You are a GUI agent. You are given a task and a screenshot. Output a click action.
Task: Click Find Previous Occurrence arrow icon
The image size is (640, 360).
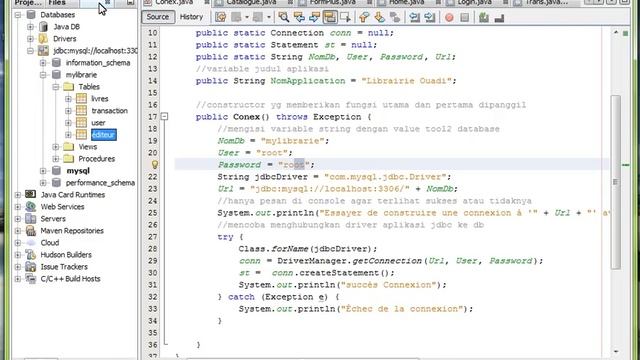click(299, 17)
